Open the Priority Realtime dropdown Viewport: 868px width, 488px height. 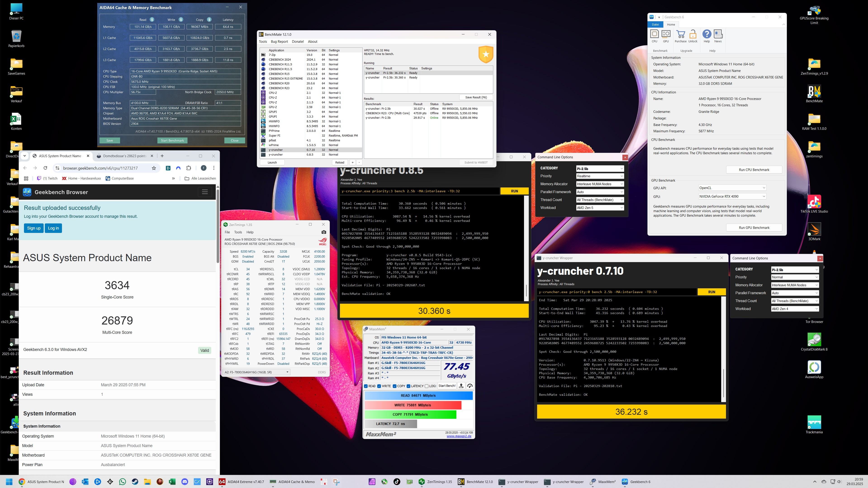pyautogui.click(x=600, y=176)
